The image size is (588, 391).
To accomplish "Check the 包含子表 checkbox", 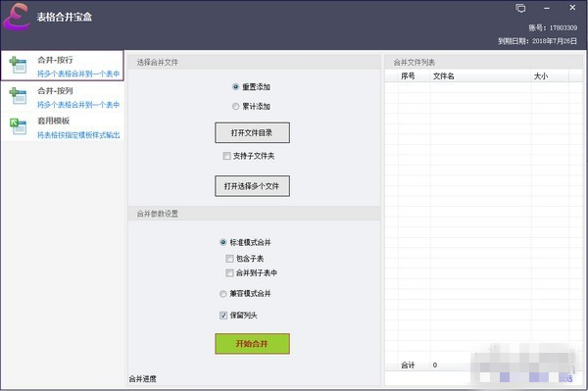I will click(229, 259).
